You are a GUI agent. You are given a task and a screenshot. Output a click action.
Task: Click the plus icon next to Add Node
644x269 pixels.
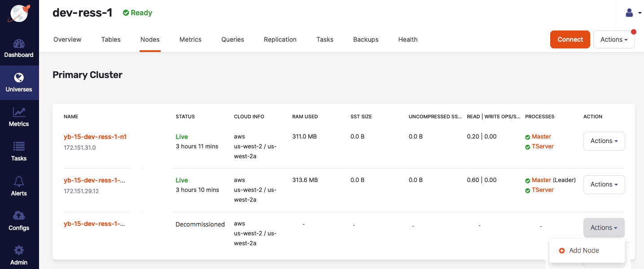point(562,251)
